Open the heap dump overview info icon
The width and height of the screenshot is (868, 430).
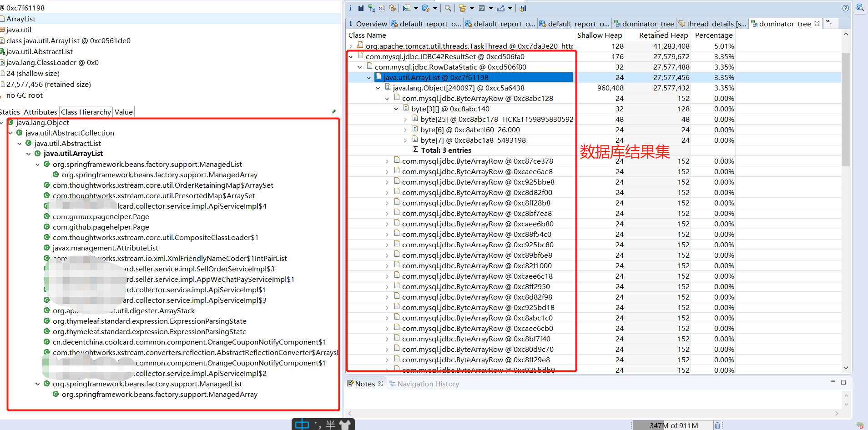click(x=350, y=8)
